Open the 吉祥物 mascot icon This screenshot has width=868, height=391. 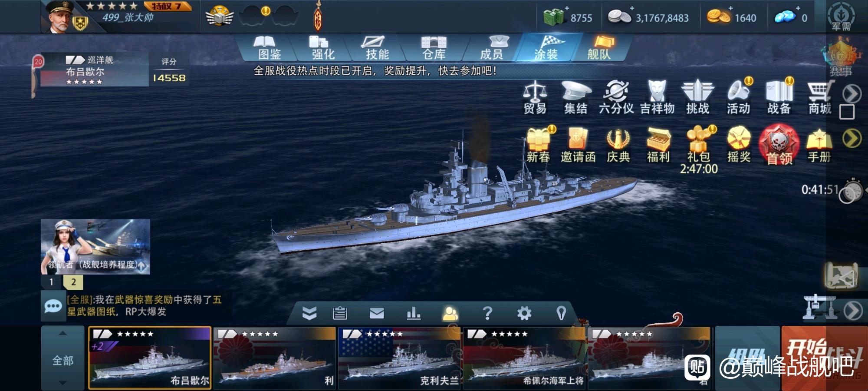tap(657, 97)
